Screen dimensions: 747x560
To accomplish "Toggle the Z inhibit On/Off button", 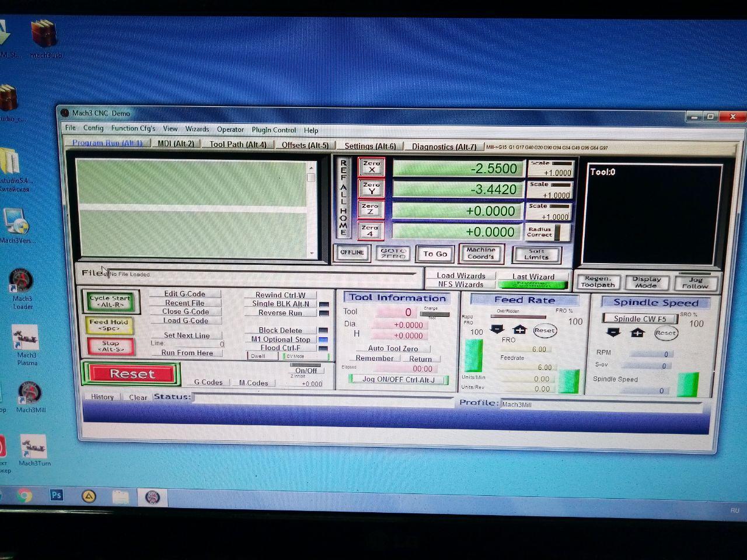I will (306, 370).
